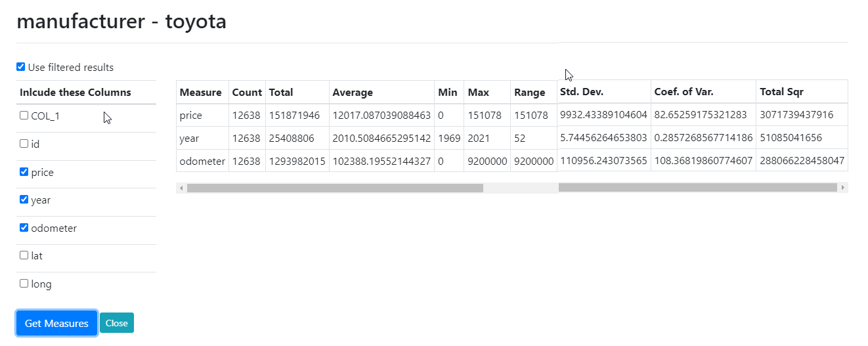Tick the long column checkbox
The image size is (868, 346).
coord(24,284)
